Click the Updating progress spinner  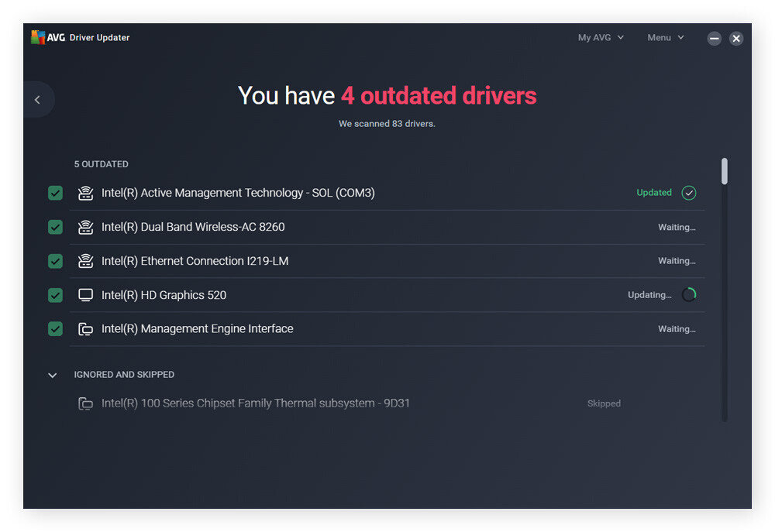[689, 295]
